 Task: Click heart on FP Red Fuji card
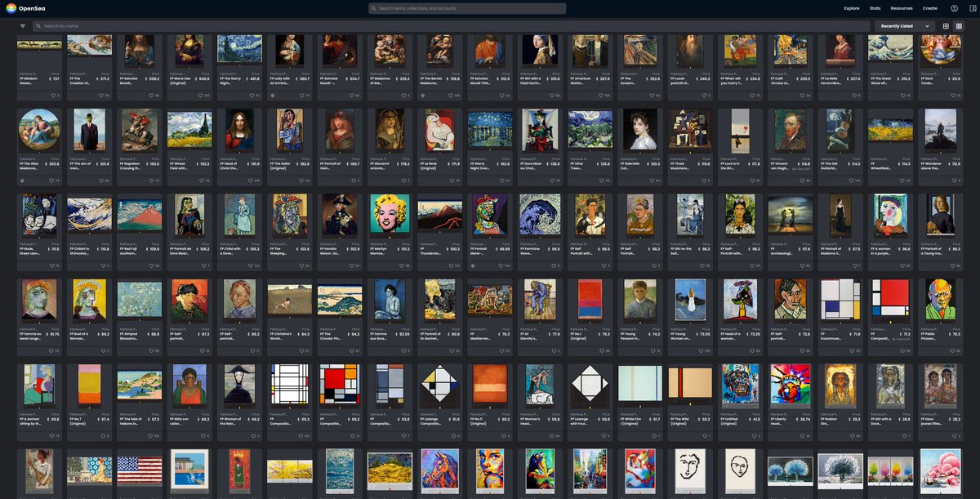[x=151, y=265]
